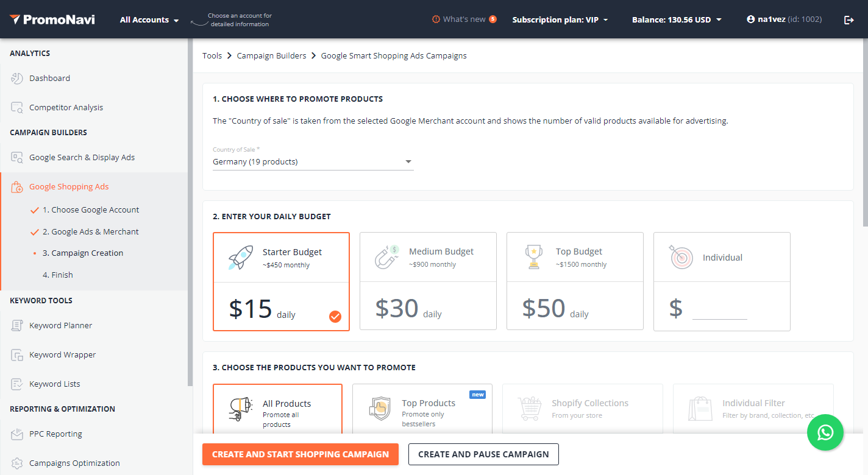
Task: Click the main page vertical scrollbar
Action: click(865, 133)
